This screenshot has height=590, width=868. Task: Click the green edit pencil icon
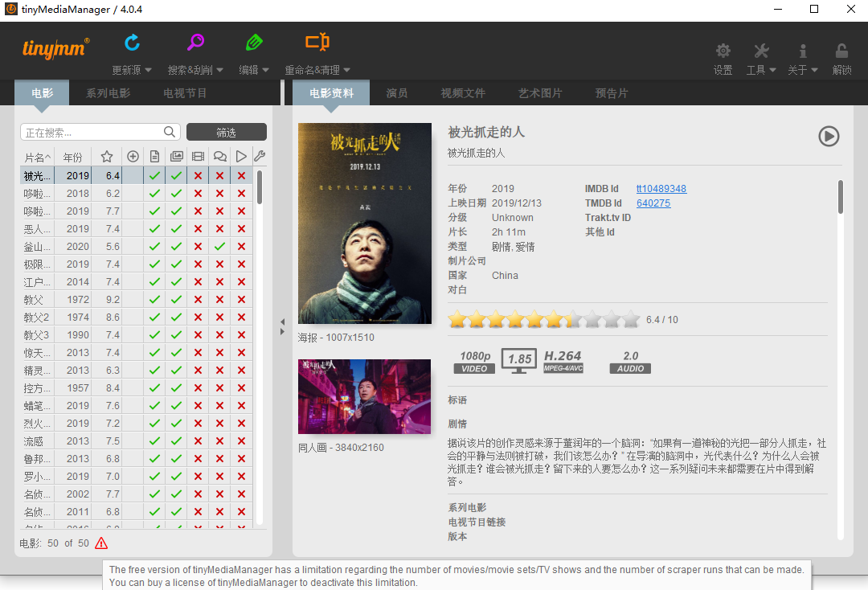point(253,43)
